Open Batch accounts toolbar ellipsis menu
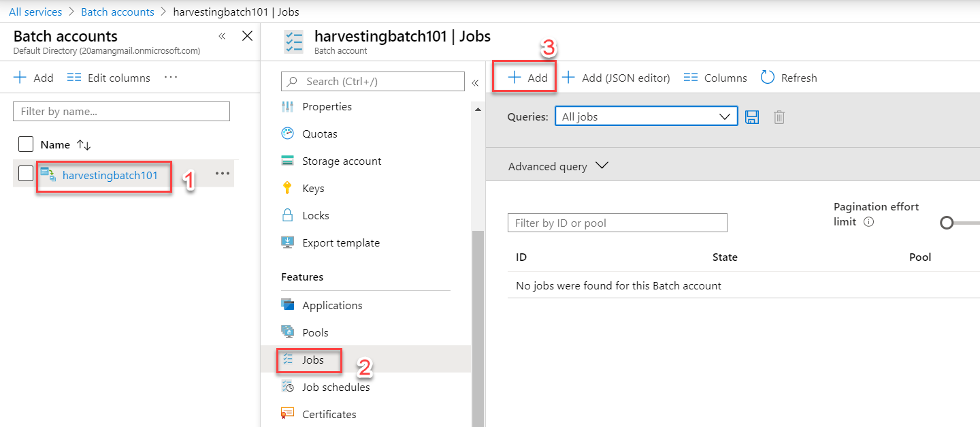The image size is (980, 427). (171, 77)
